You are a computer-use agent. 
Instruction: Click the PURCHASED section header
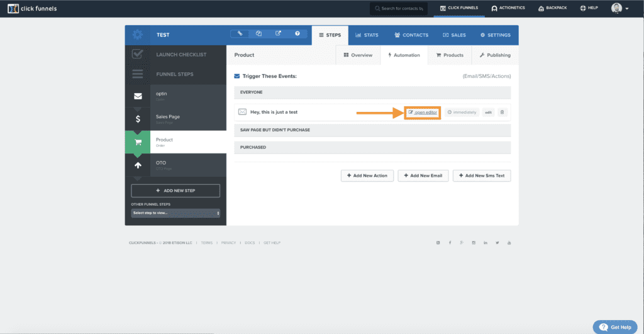tap(372, 147)
